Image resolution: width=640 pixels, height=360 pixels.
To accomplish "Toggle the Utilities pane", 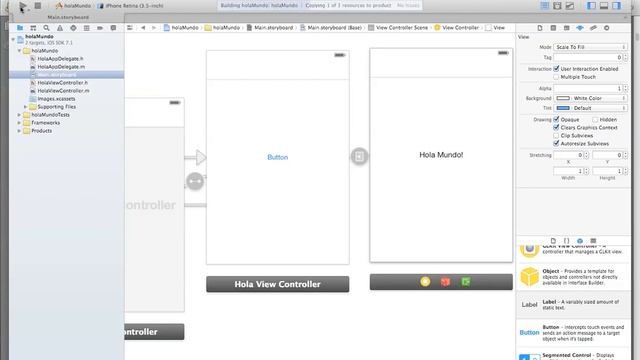I will pyautogui.click(x=617, y=6).
